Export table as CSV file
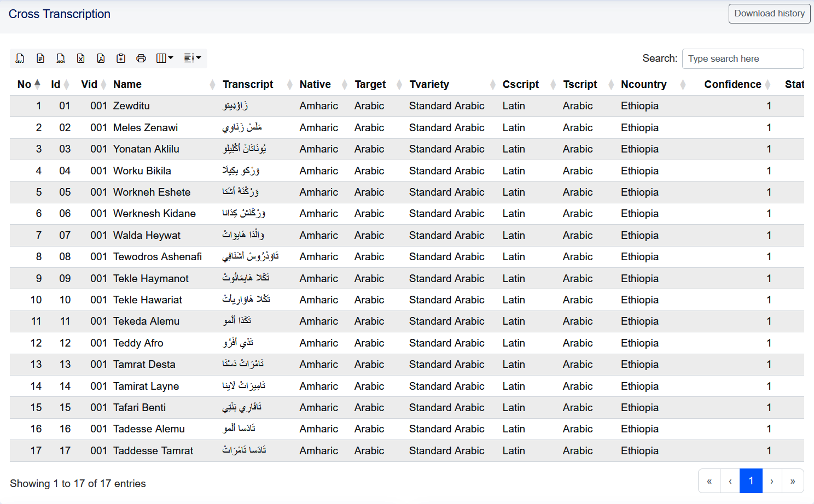Screen dimensions: 814x504 coord(20,58)
